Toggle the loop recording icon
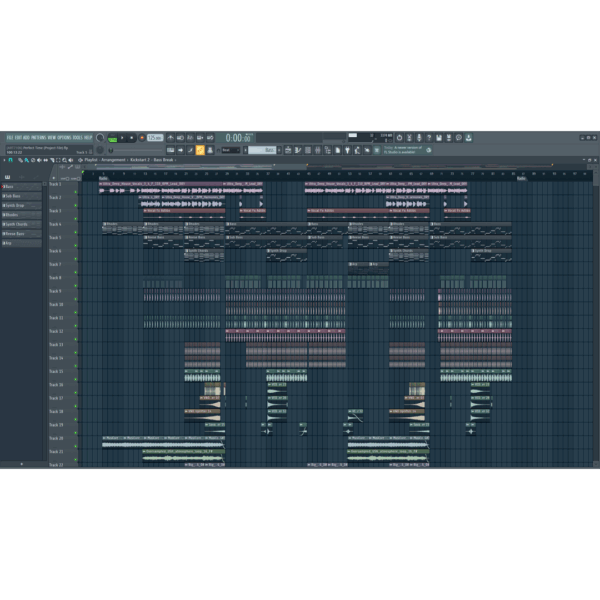 210,138
